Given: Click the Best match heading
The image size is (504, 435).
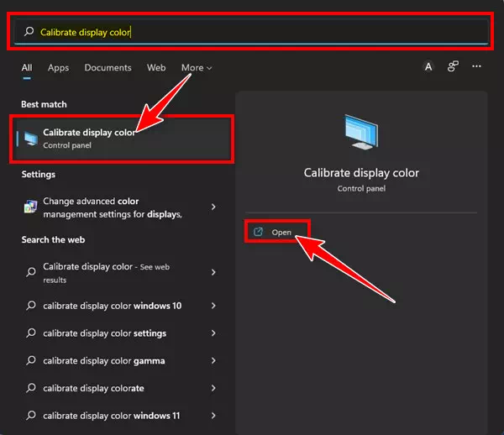Looking at the screenshot, I should click(44, 104).
